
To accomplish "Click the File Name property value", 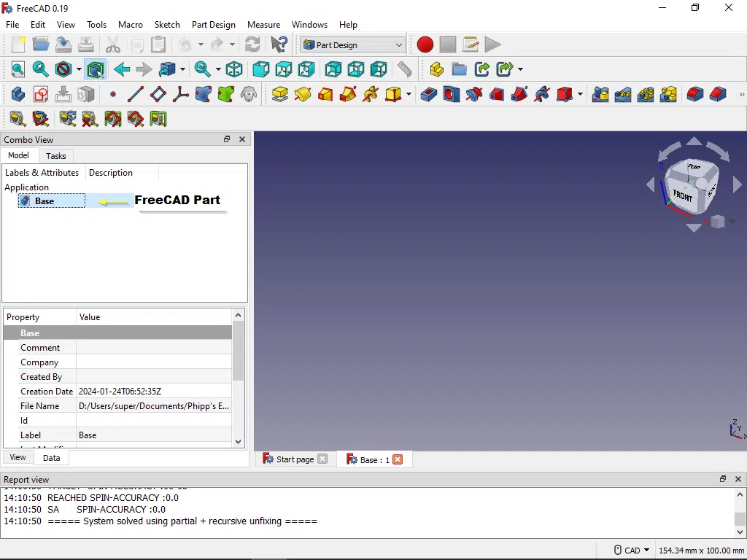I will tap(154, 406).
